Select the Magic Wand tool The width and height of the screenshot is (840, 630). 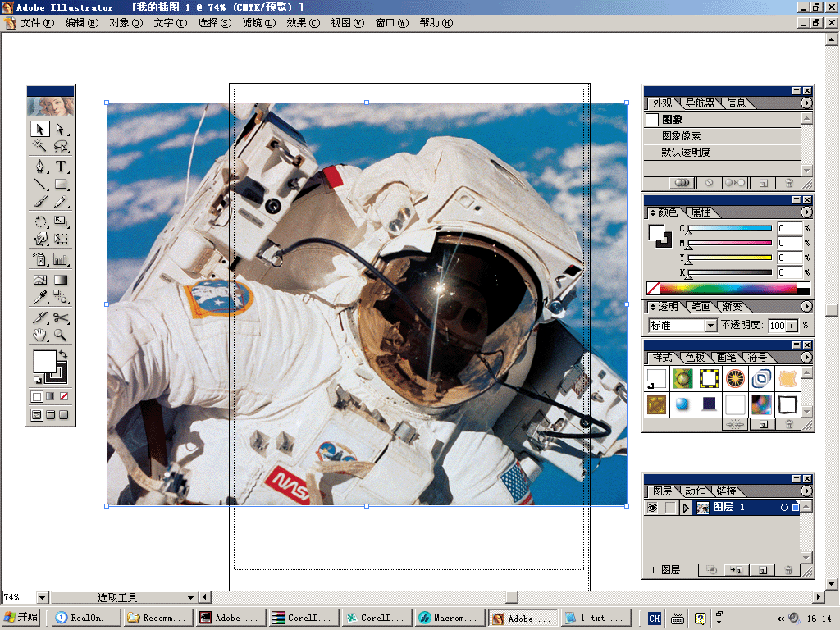point(40,146)
